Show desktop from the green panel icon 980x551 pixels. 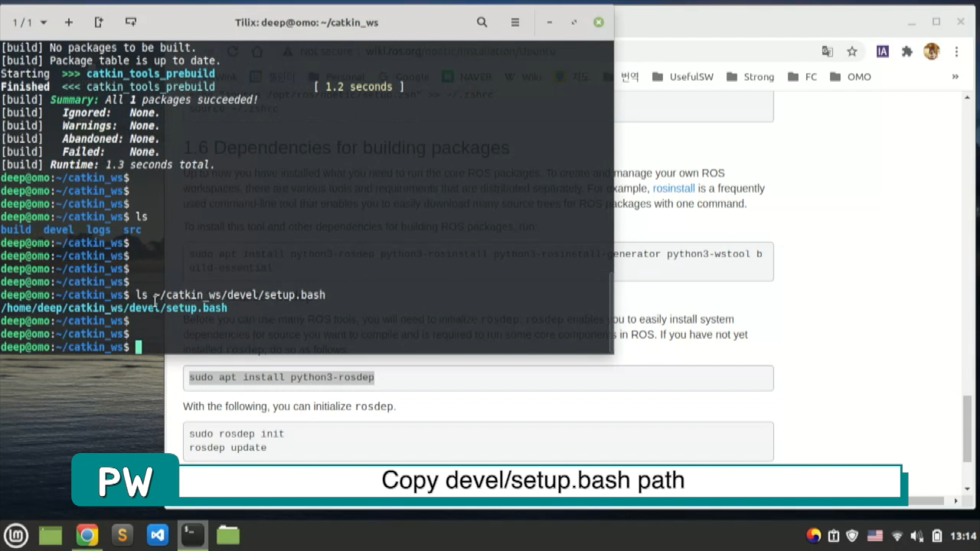(51, 535)
